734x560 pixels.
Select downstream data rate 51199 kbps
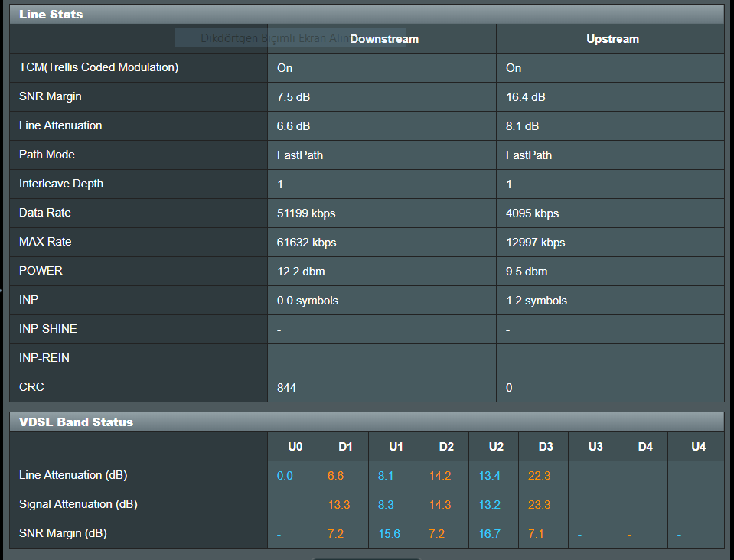(306, 213)
